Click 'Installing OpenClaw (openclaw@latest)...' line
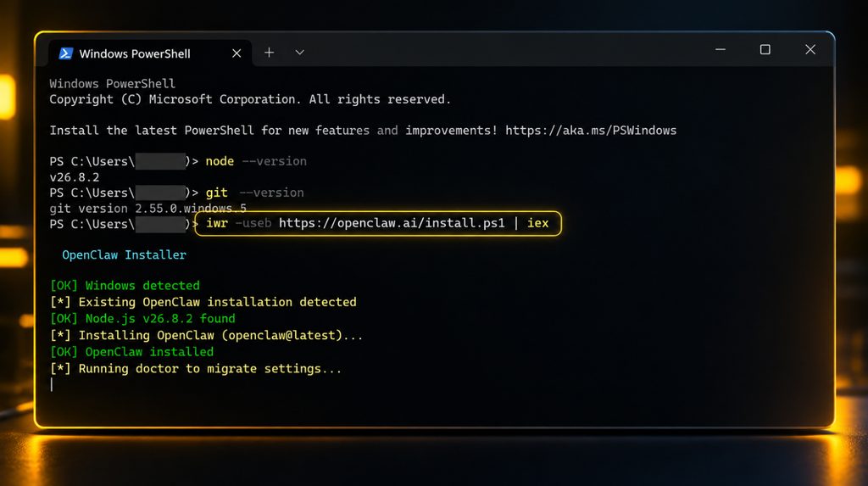Viewport: 868px width, 486px height. 206,335
